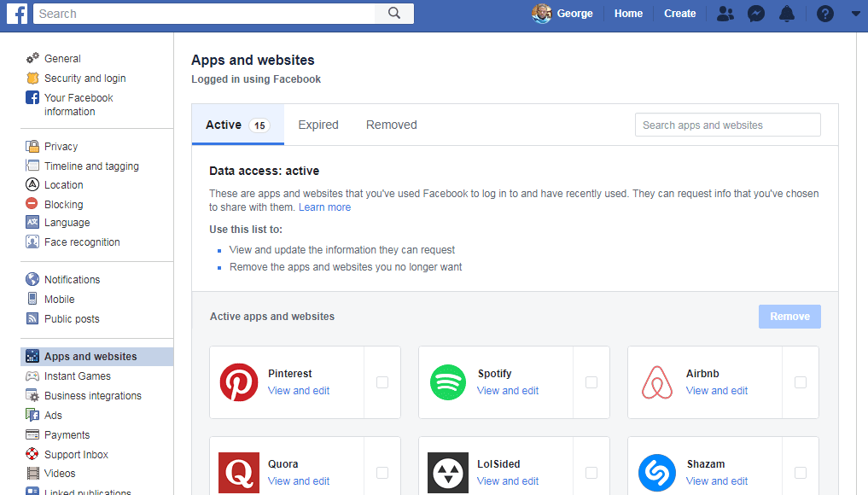Click the Spotify app logo
Screen dimensions: 868x495
448,382
